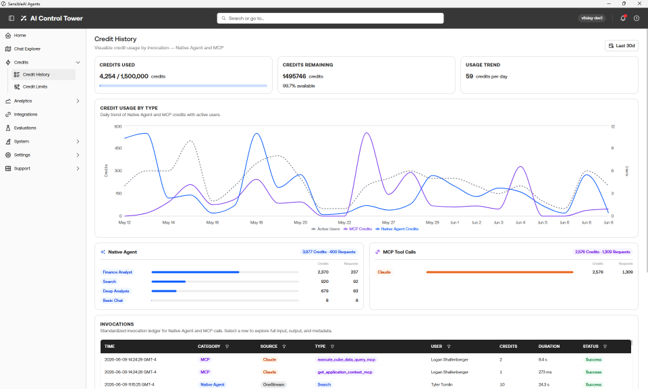Filter invocations by Source column
The height and width of the screenshot is (389, 648).
[284, 346]
